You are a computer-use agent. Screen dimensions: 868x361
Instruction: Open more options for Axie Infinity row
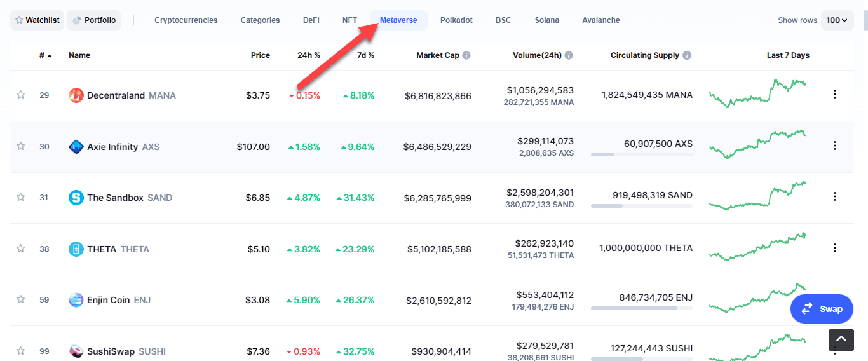coord(835,146)
